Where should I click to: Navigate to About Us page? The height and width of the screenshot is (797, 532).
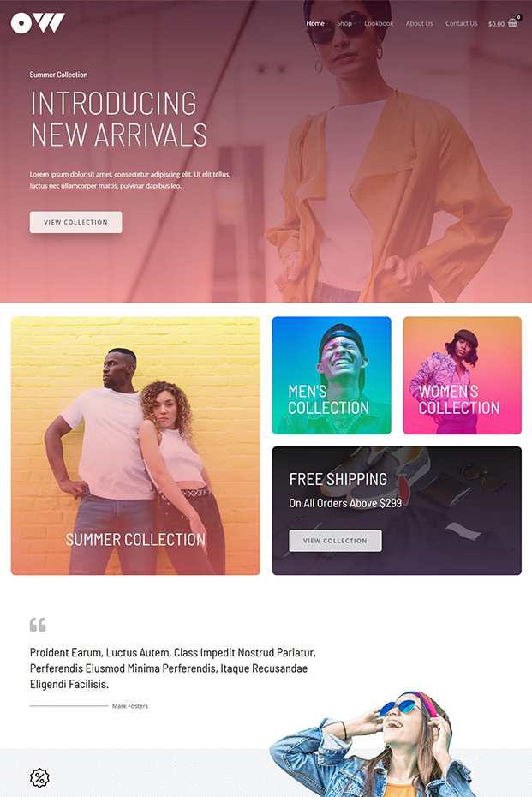pyautogui.click(x=419, y=23)
